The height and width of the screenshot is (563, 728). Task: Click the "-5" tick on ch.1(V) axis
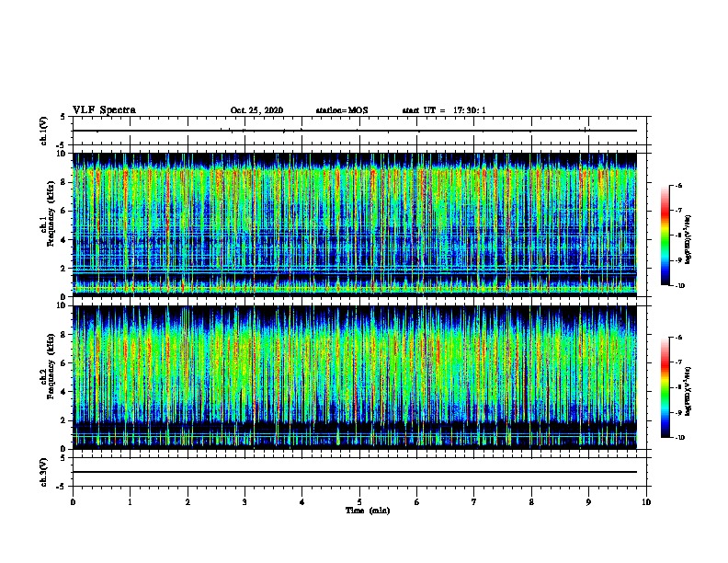point(62,145)
